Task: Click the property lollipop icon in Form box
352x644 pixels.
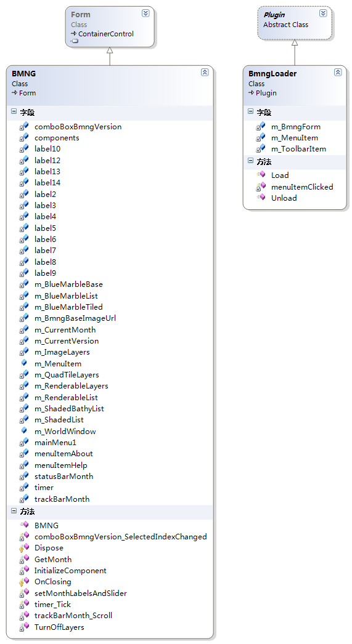Action: (x=75, y=41)
